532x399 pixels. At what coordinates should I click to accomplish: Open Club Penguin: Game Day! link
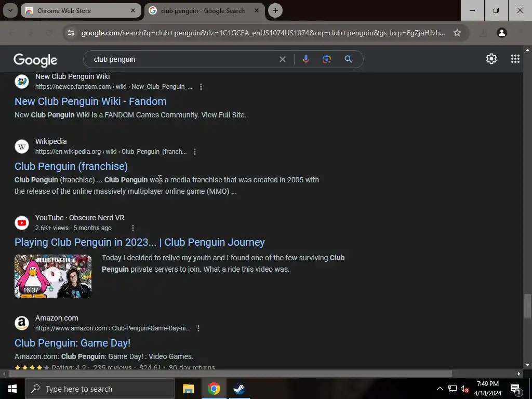coord(73,343)
